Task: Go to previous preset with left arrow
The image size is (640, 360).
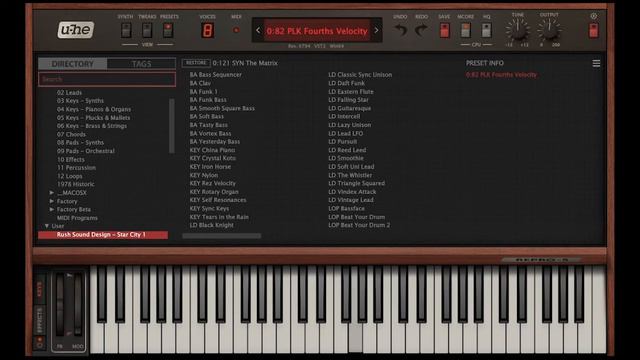Action: (258, 30)
